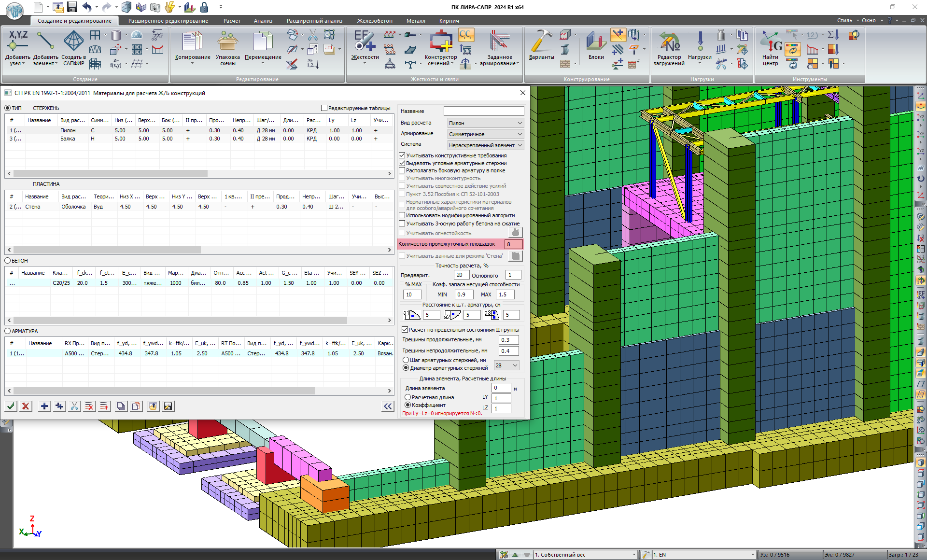Select the БЕТОН radio button
This screenshot has width=927, height=560.
8,261
